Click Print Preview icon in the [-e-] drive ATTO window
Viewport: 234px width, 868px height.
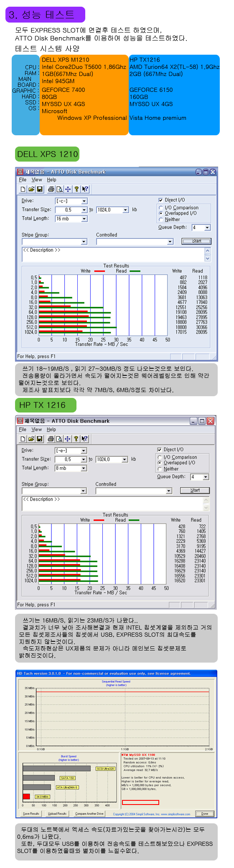point(59,439)
